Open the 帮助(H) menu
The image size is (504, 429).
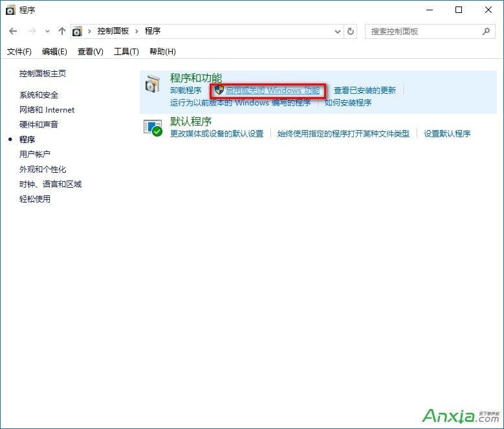pos(162,52)
